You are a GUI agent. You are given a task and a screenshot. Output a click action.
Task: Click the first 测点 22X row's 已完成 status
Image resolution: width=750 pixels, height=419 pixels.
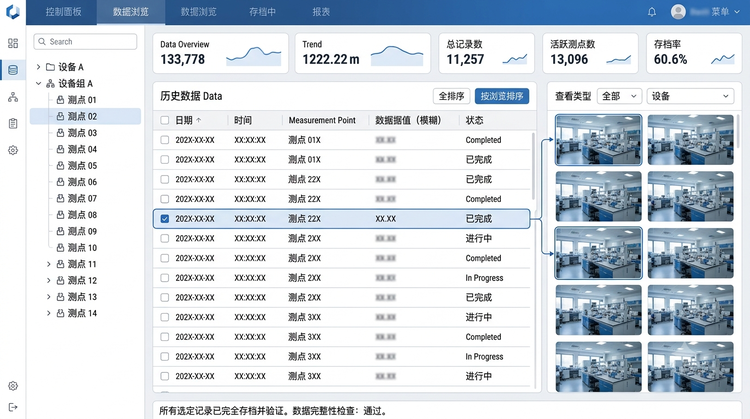click(x=478, y=179)
